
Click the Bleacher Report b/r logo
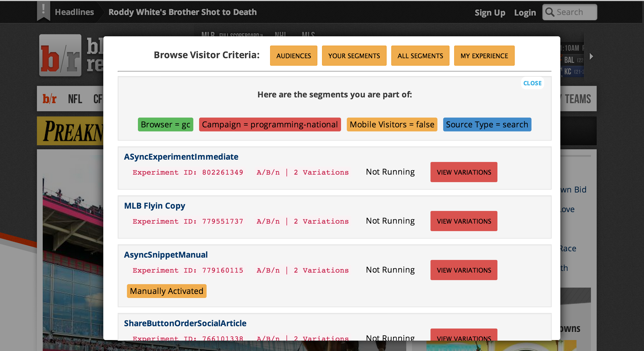[60, 55]
